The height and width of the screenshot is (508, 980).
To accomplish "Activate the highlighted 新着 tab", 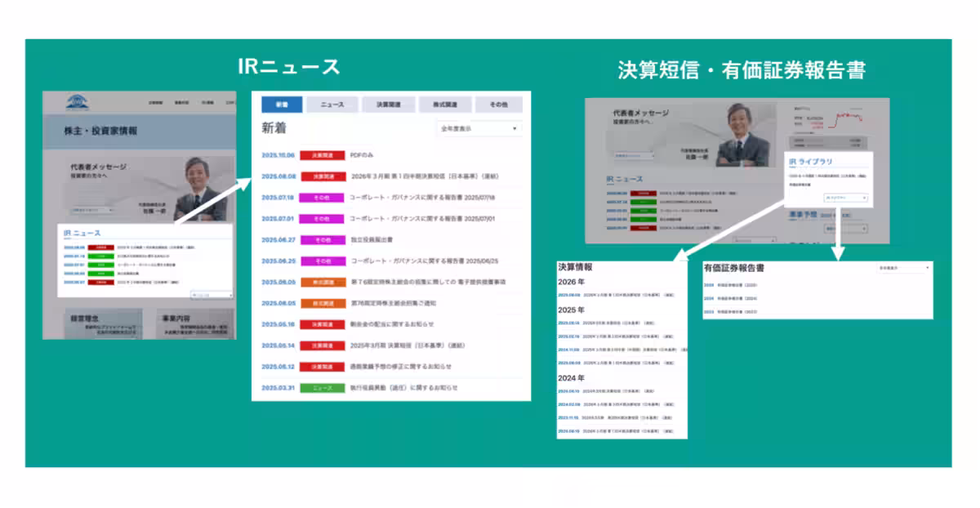I will tap(282, 104).
